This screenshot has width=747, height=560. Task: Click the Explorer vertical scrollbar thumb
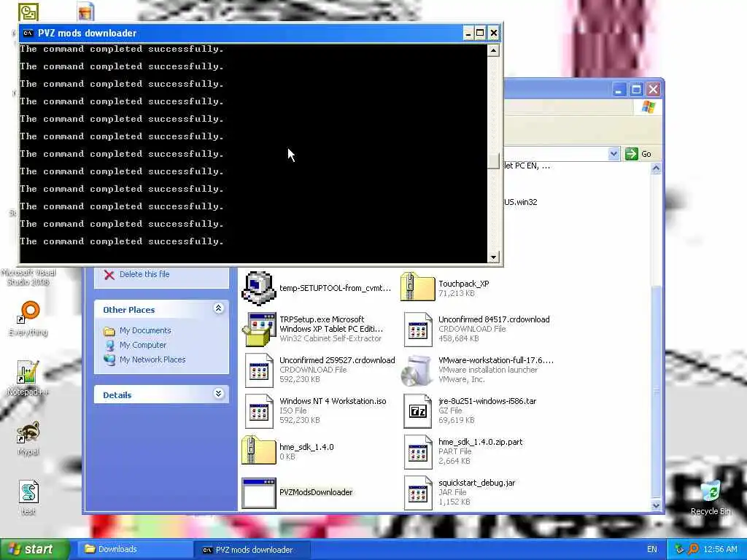click(656, 392)
